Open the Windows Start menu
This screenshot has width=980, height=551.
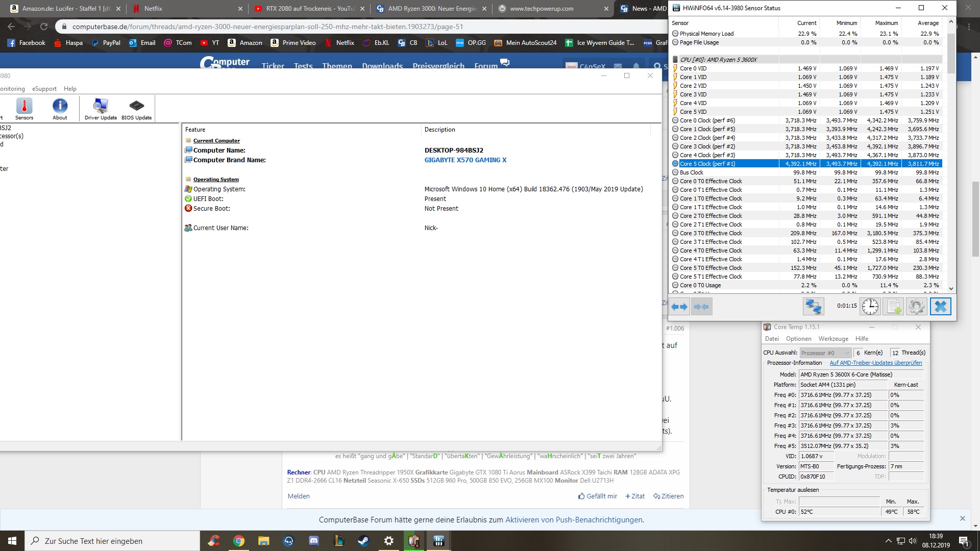[12, 541]
